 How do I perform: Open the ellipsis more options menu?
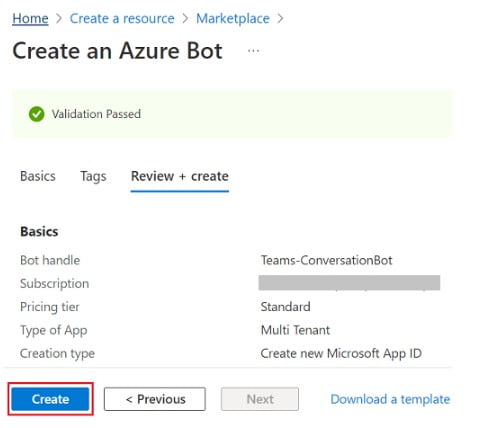[253, 51]
